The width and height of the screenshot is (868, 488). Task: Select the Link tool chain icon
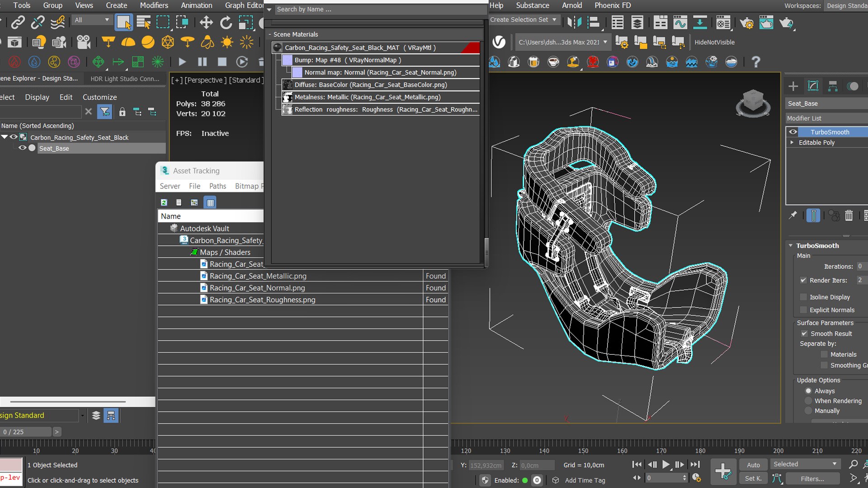click(x=18, y=22)
